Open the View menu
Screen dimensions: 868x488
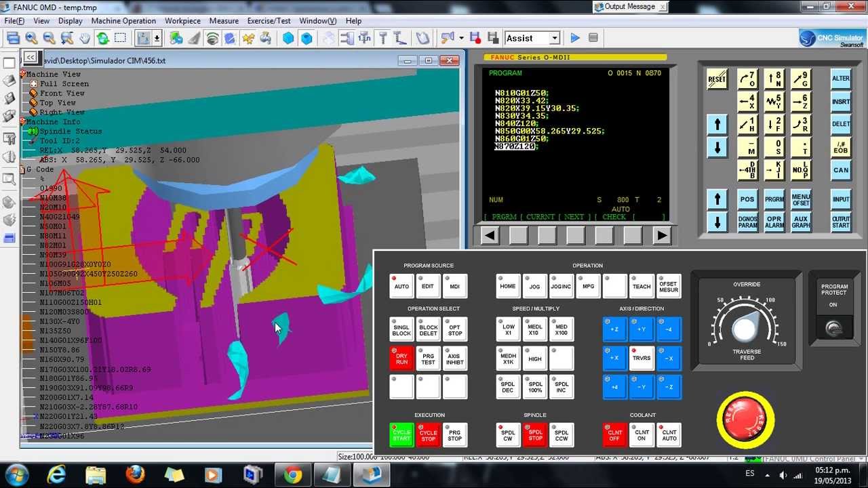[x=41, y=21]
